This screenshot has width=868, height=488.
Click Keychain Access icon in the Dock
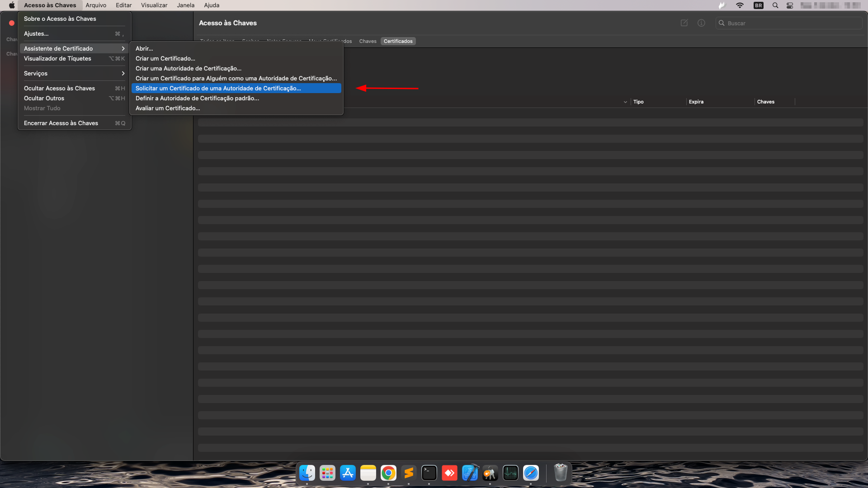click(x=490, y=473)
